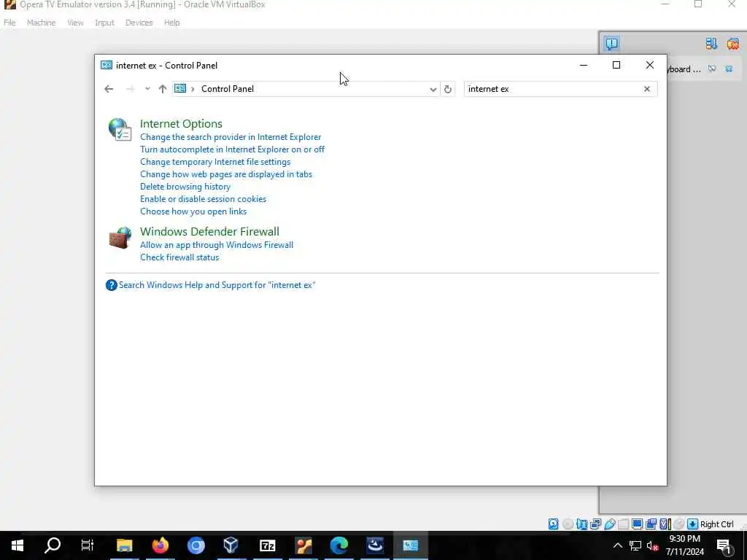Screen dimensions: 747x560
Task: Launch VirtualBox cube icon on the taskbar
Action: tap(231, 545)
